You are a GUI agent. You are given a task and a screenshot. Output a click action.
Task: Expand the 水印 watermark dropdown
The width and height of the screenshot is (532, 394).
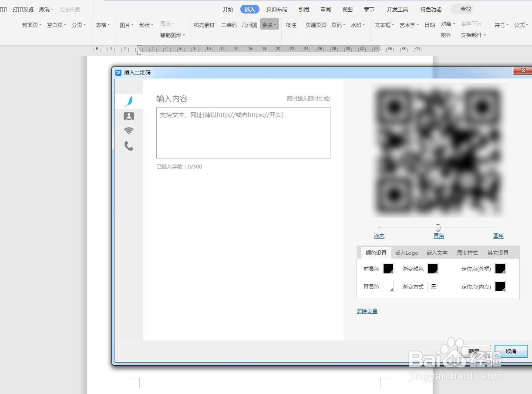pyautogui.click(x=358, y=25)
